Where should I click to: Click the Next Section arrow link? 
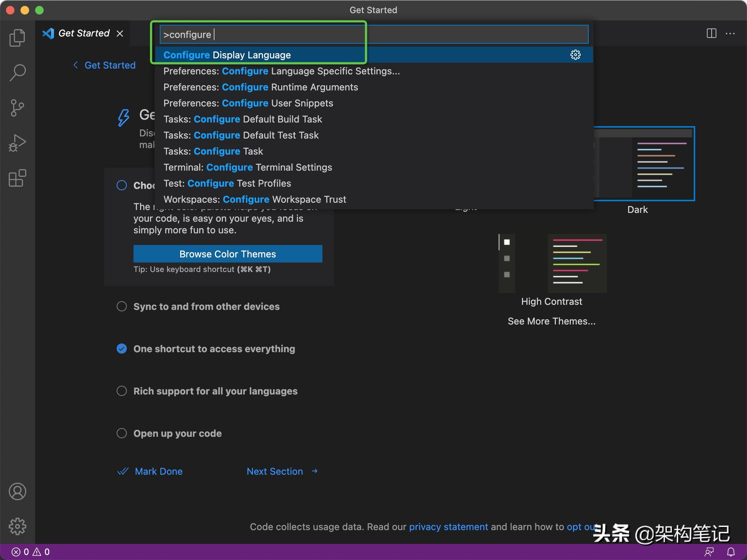[x=282, y=471]
